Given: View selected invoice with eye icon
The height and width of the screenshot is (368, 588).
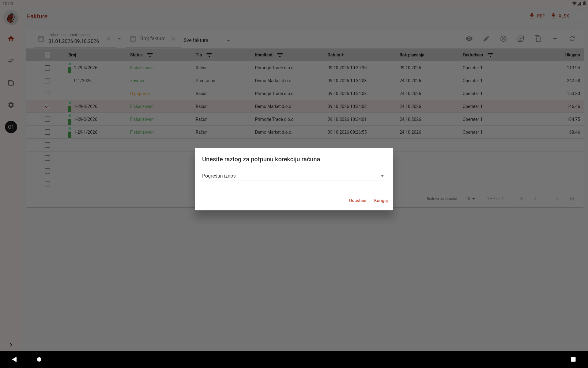Looking at the screenshot, I should coord(469,39).
